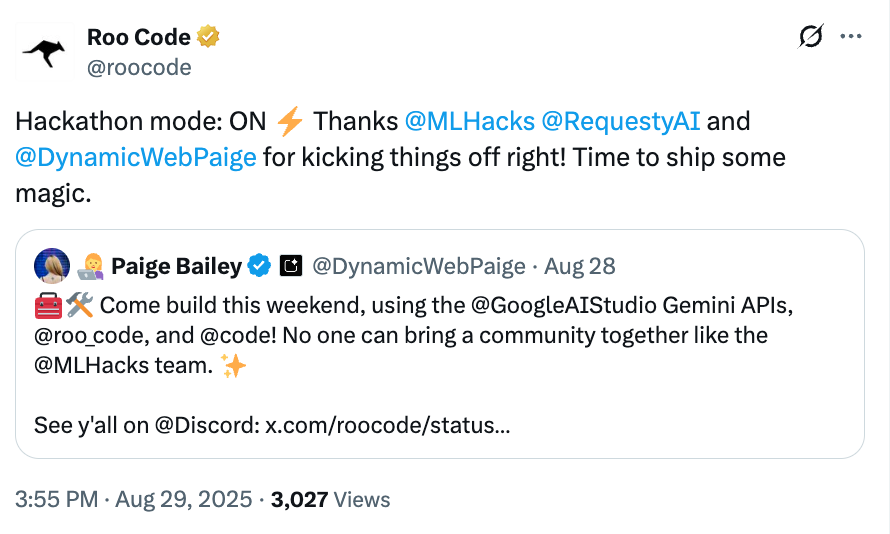890x534 pixels.
Task: Click the @roocode handle
Action: [139, 68]
